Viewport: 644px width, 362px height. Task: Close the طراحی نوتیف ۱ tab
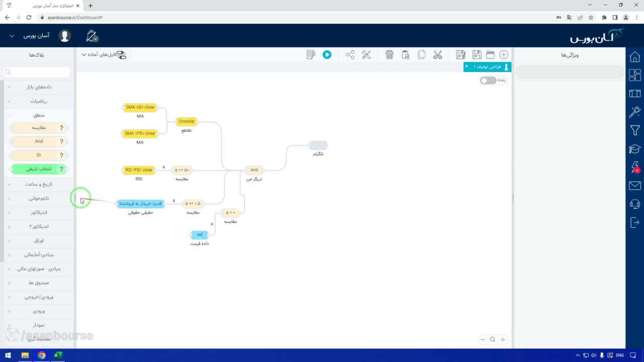click(466, 66)
